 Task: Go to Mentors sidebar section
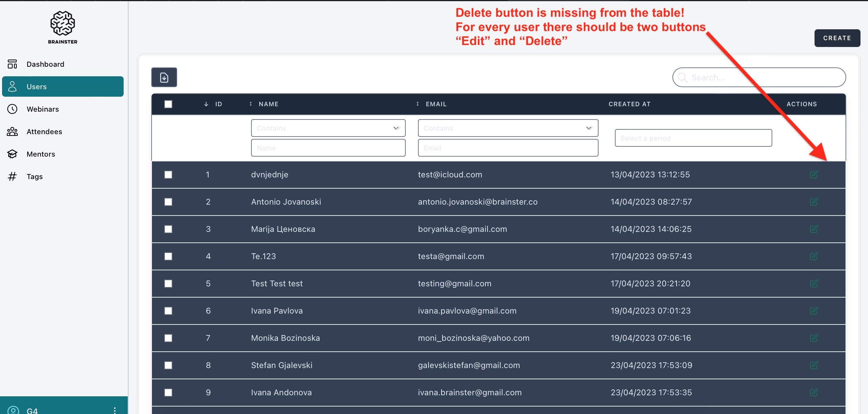tap(41, 154)
